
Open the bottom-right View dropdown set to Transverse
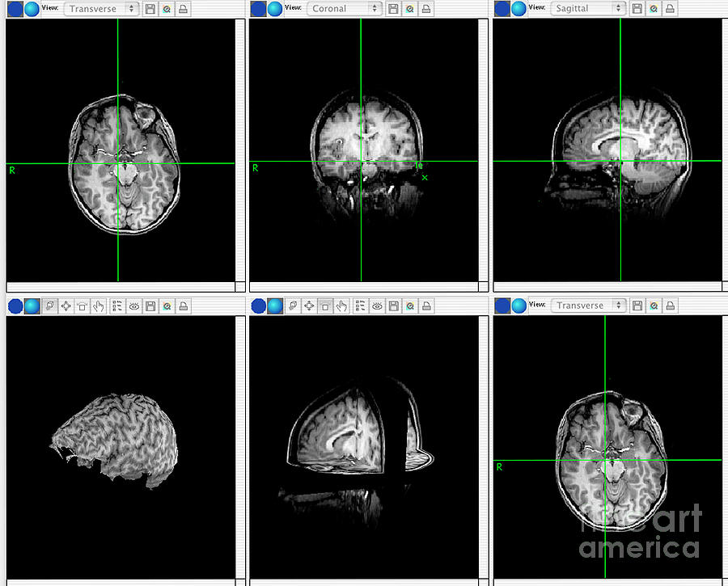click(588, 305)
